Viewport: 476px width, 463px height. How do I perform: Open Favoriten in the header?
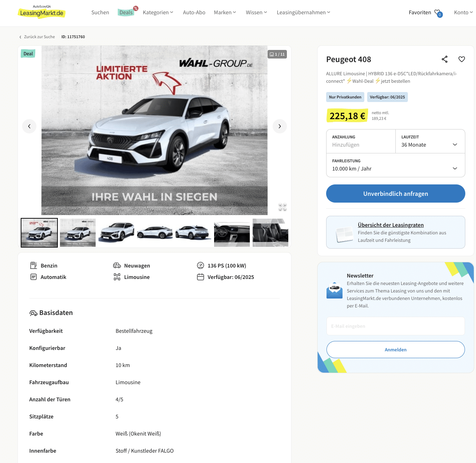pyautogui.click(x=420, y=12)
